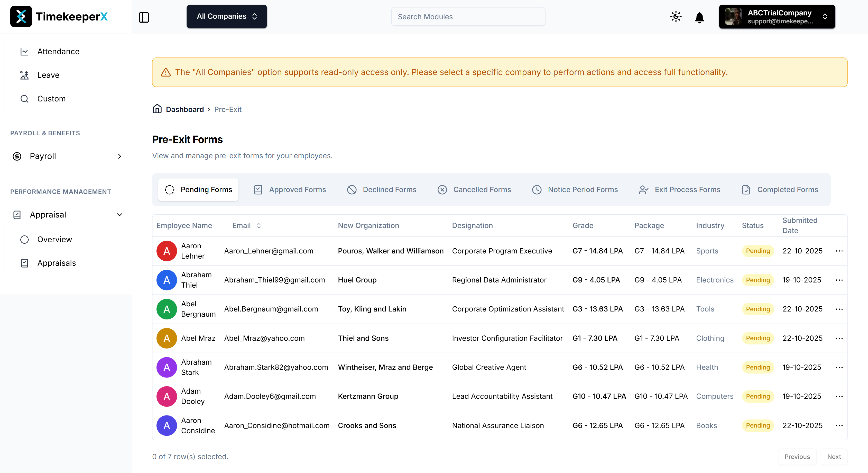Viewport: 868px width, 473px height.
Task: Click industry 'Computers' cell
Action: click(x=715, y=396)
